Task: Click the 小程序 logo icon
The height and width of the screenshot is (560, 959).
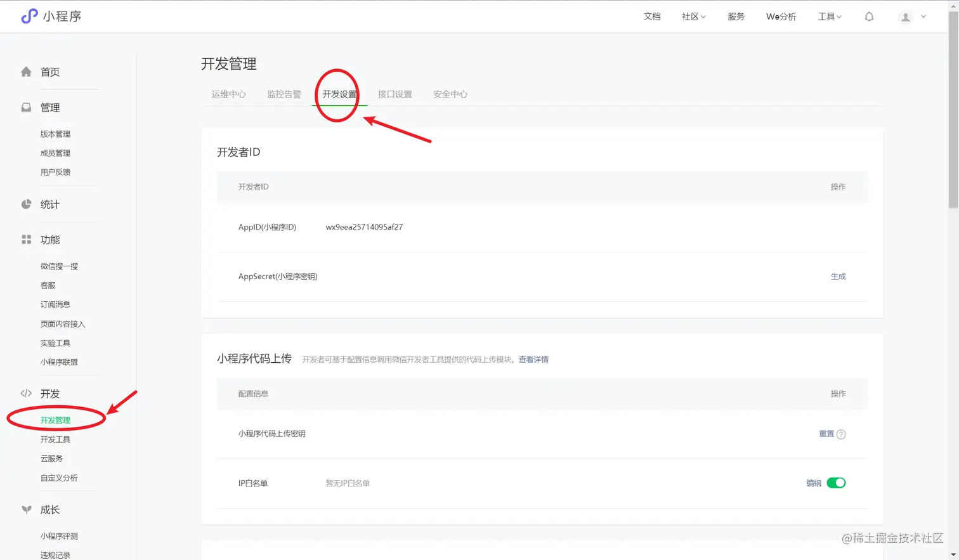Action: click(x=29, y=16)
